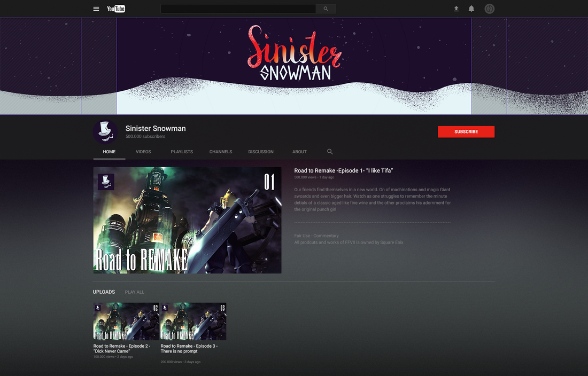Click the upload video icon
588x376 pixels.
(457, 9)
